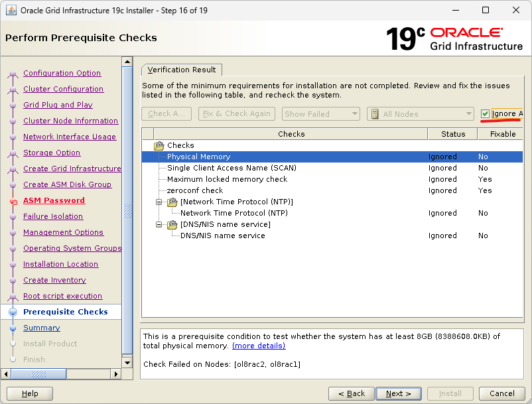532x404 pixels.
Task: Click the Summary step marker dot
Action: point(13,328)
